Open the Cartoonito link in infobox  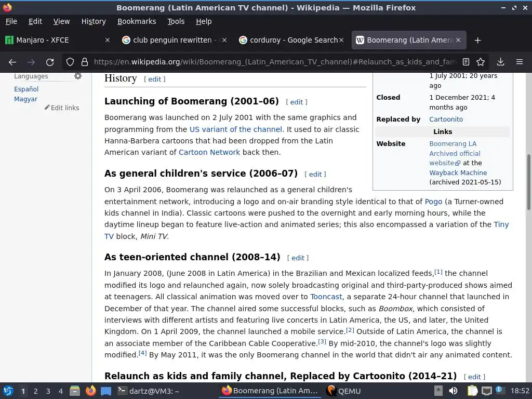446,119
